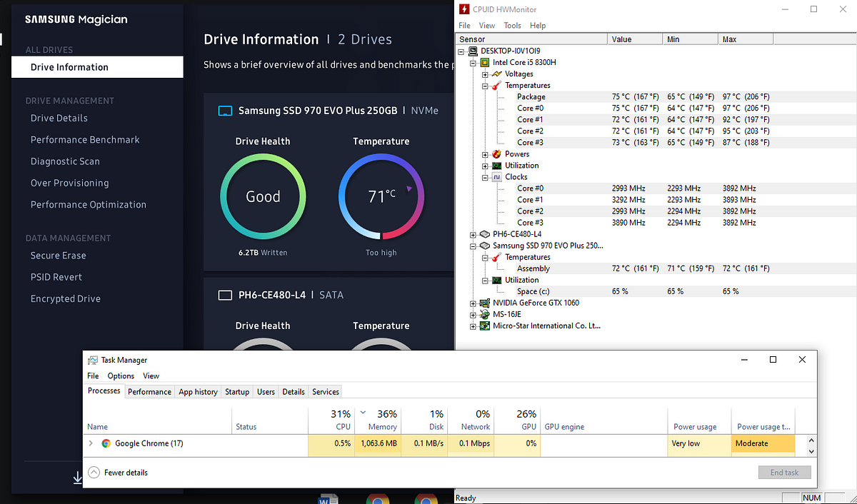Viewport: 857px width, 504px height.
Task: Switch to the Performance tab in Task Manager
Action: point(149,392)
